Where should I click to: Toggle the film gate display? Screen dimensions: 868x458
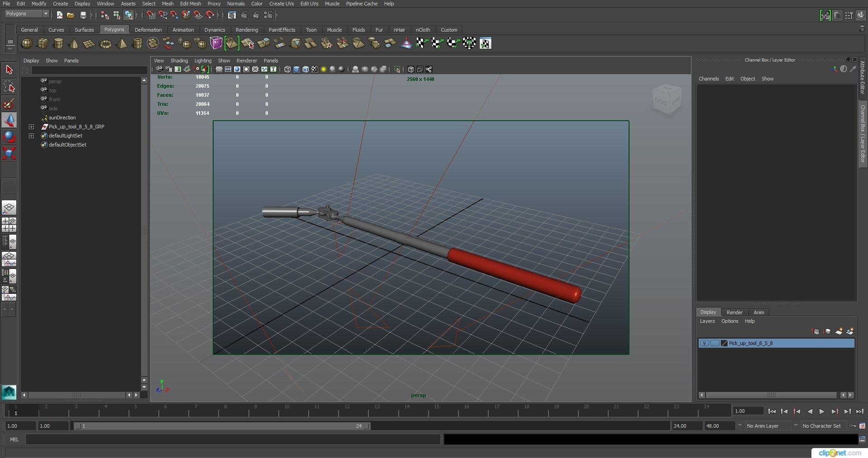click(x=228, y=69)
